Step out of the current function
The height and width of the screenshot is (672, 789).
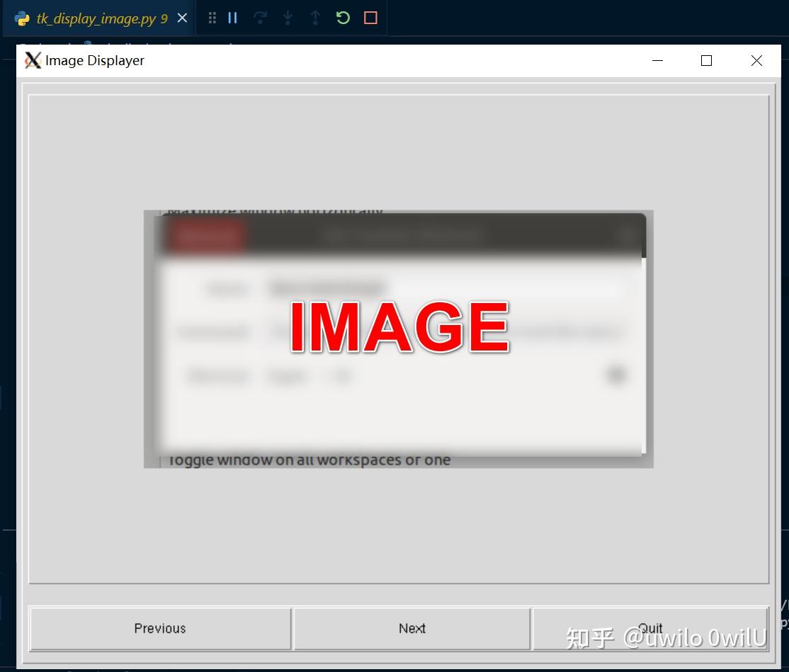coord(314,18)
